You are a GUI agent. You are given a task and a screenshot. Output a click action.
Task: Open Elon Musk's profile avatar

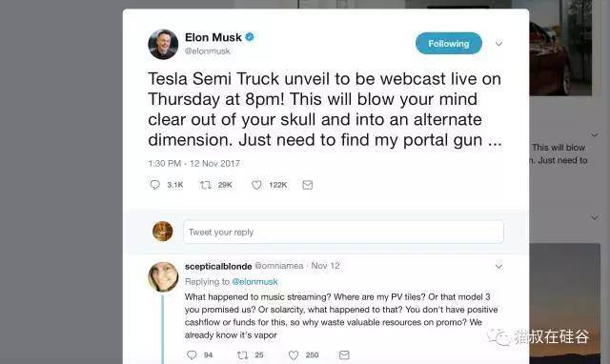(x=163, y=45)
